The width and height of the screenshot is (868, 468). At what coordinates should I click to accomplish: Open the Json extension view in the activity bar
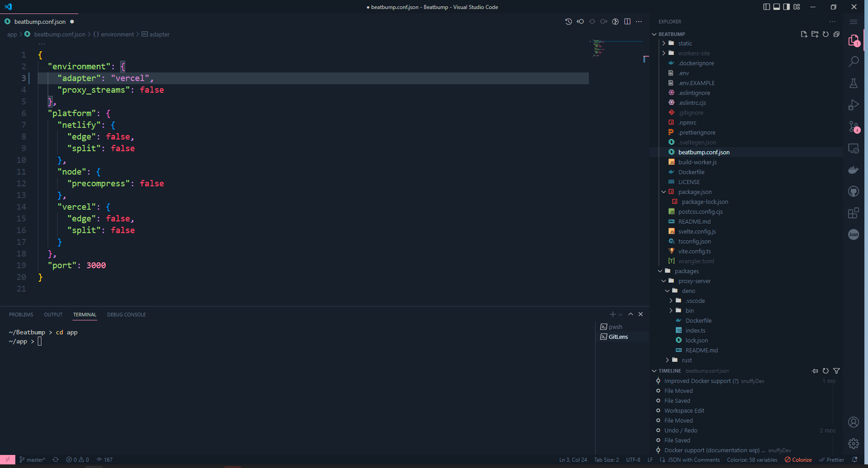click(854, 234)
